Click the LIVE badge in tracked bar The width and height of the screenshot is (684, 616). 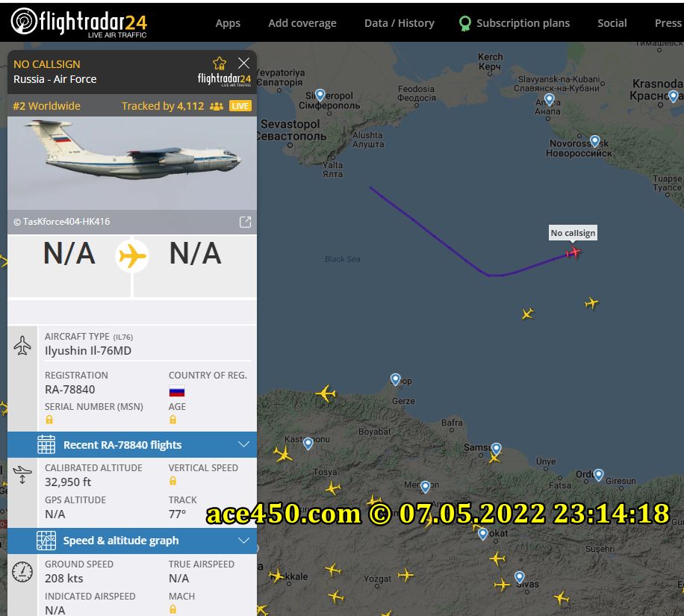[240, 106]
